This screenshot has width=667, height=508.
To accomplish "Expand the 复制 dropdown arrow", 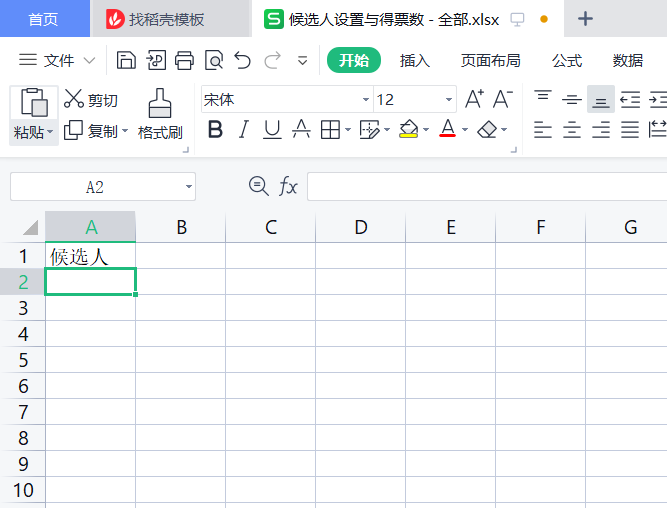I will [x=125, y=131].
